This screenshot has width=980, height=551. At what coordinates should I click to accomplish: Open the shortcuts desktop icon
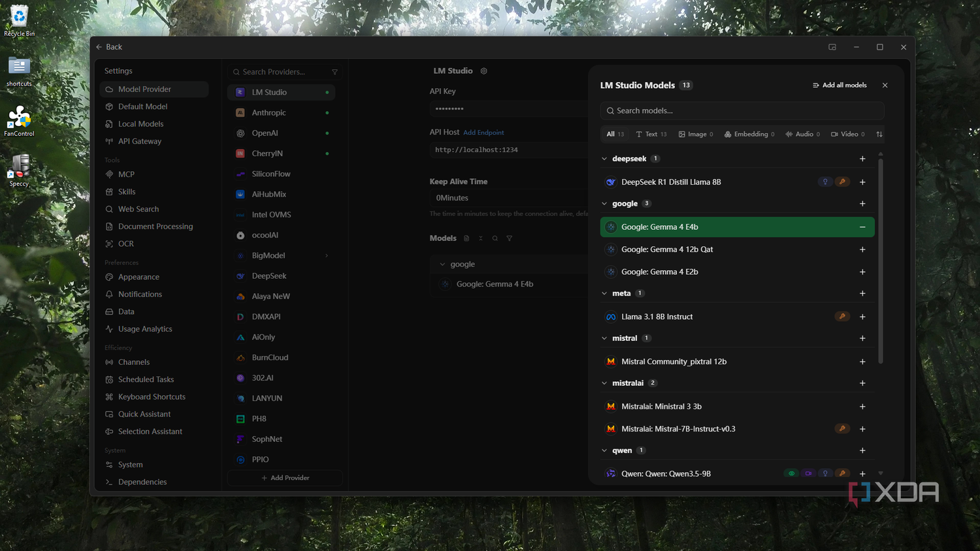pyautogui.click(x=19, y=71)
